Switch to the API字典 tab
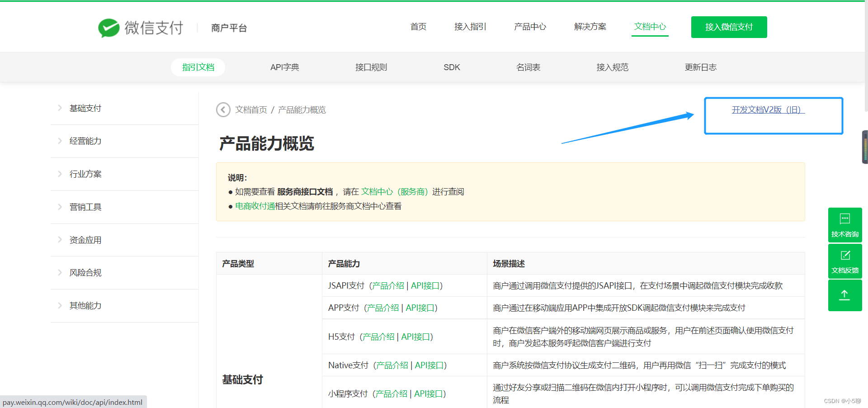The height and width of the screenshot is (408, 868). (x=285, y=67)
